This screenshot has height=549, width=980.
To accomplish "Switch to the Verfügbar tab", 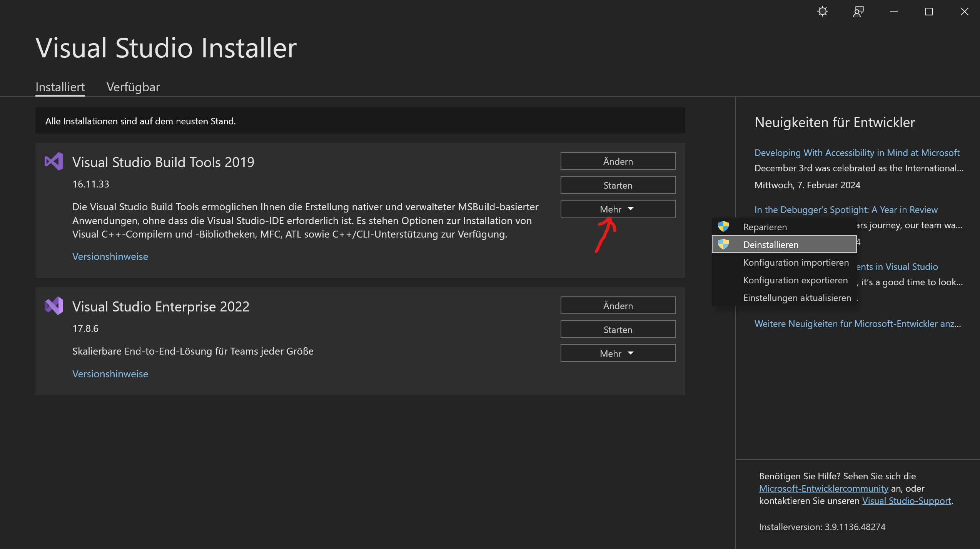I will pos(133,87).
